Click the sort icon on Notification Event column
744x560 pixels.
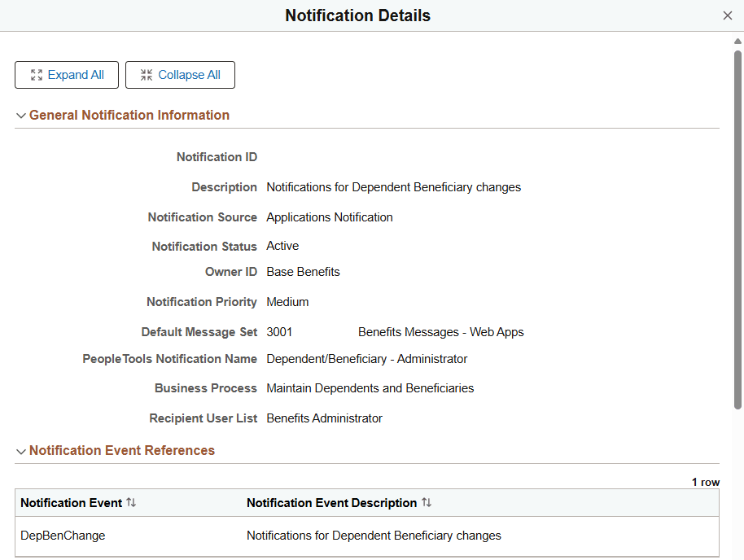point(132,502)
